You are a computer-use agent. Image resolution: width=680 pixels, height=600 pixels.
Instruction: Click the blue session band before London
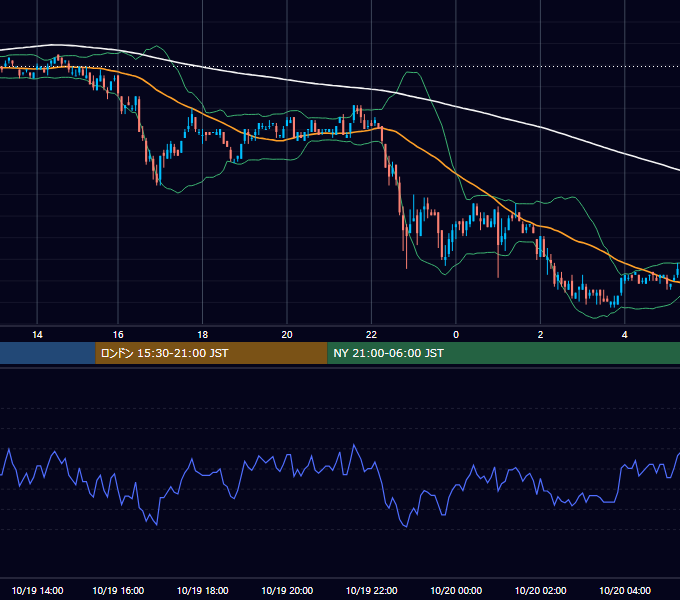pos(48,353)
